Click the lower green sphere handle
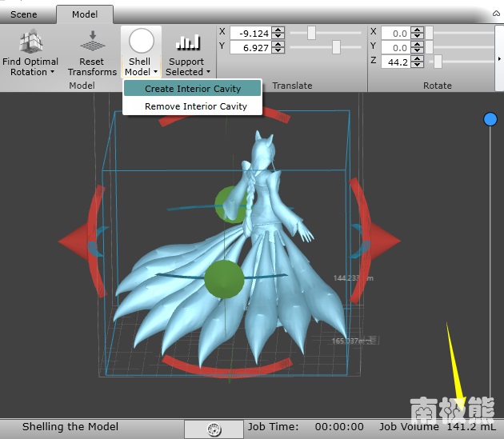This screenshot has height=439, width=504. pyautogui.click(x=224, y=279)
